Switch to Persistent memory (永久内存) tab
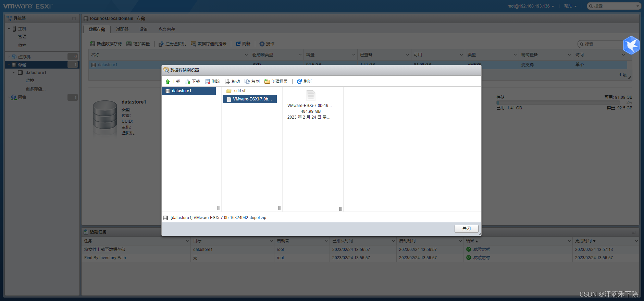Viewport: 644px width, 301px height. coord(167,29)
